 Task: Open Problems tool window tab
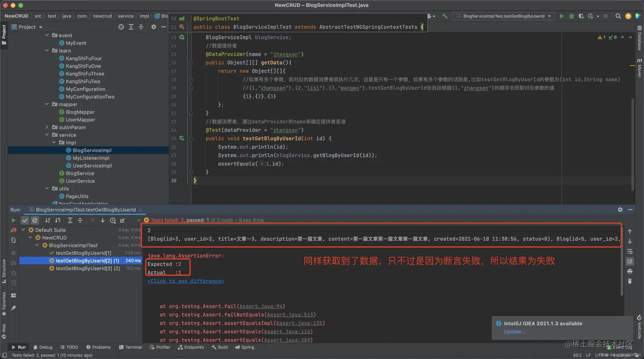pos(98,347)
